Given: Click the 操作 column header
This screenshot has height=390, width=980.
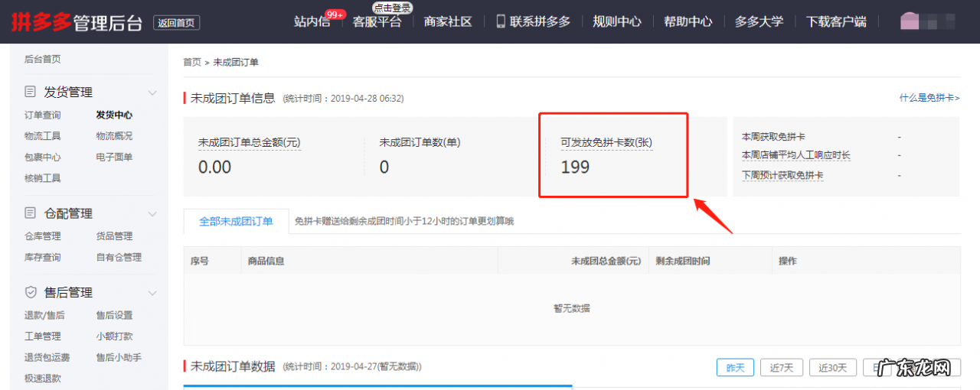Looking at the screenshot, I should [x=788, y=262].
